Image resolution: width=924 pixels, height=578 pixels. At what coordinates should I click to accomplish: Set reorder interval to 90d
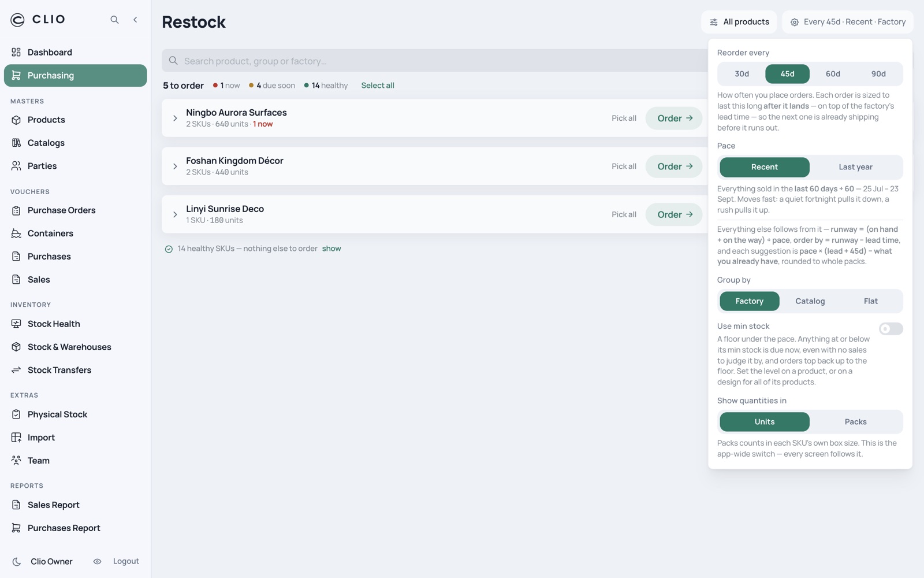tap(878, 74)
